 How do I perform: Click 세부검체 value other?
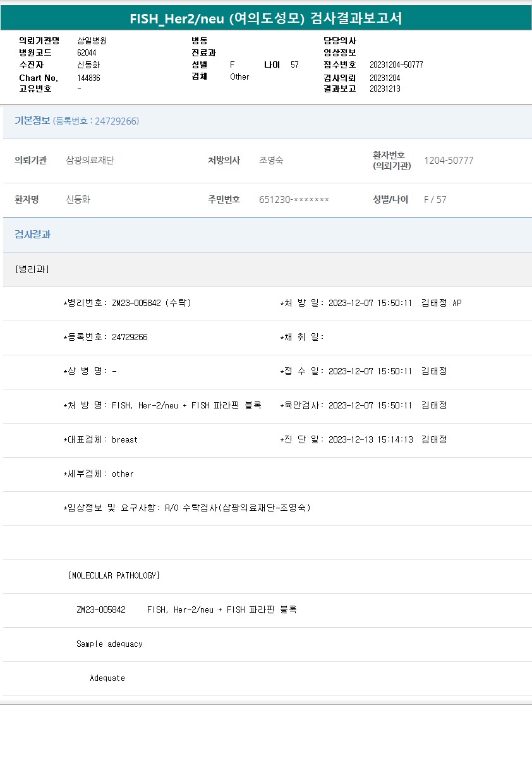(123, 474)
